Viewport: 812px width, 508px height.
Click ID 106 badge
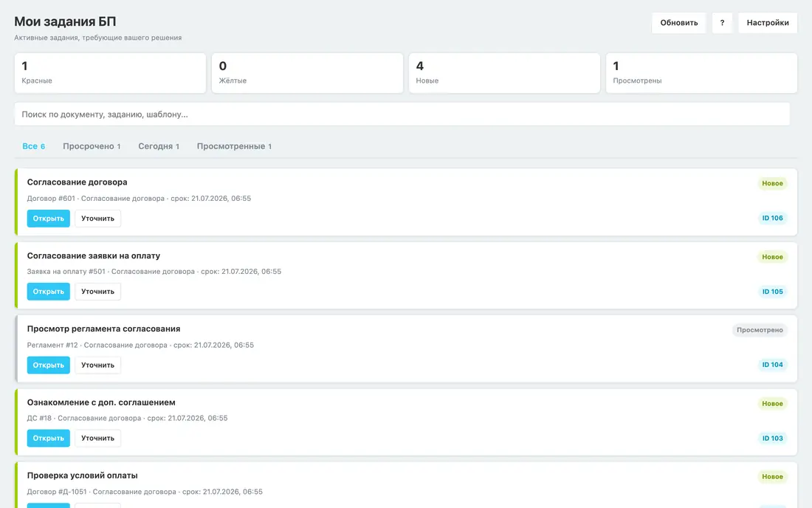772,218
